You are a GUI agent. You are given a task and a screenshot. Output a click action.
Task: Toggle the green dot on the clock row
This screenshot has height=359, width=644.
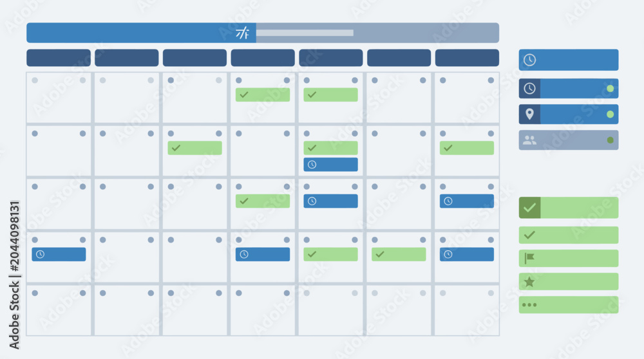click(610, 89)
